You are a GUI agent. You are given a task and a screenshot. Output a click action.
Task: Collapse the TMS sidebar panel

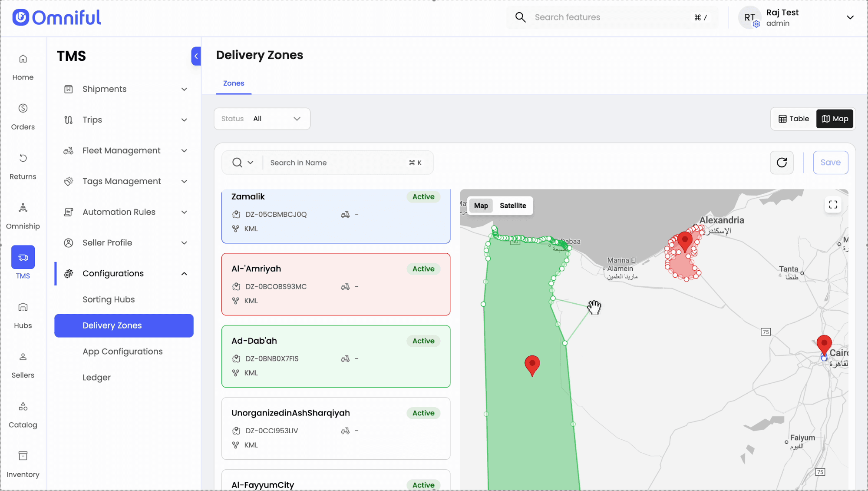(196, 56)
